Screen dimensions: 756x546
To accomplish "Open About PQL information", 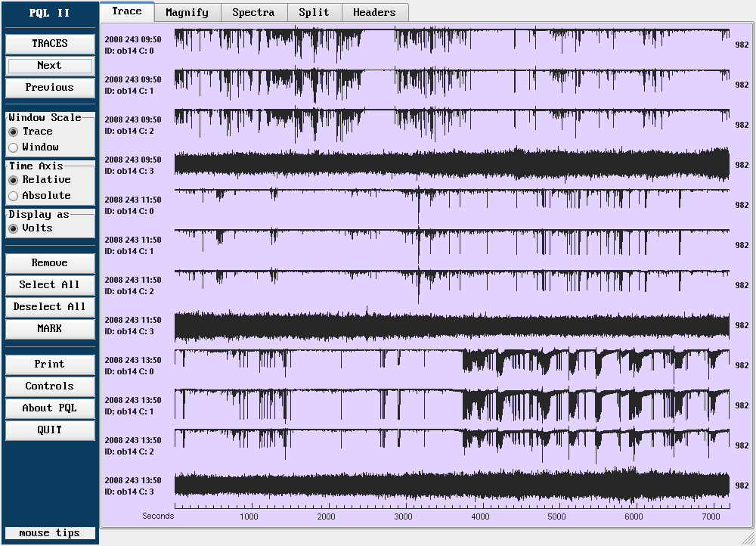I will pyautogui.click(x=50, y=408).
